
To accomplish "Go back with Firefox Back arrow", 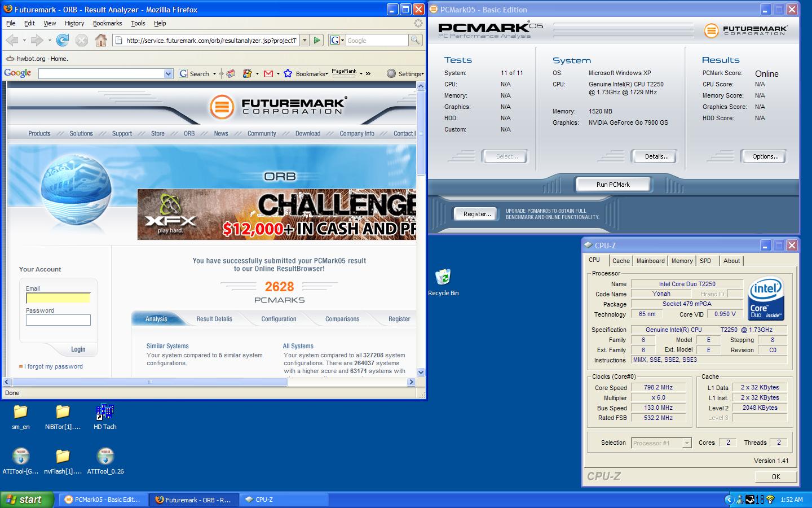I will click(11, 40).
